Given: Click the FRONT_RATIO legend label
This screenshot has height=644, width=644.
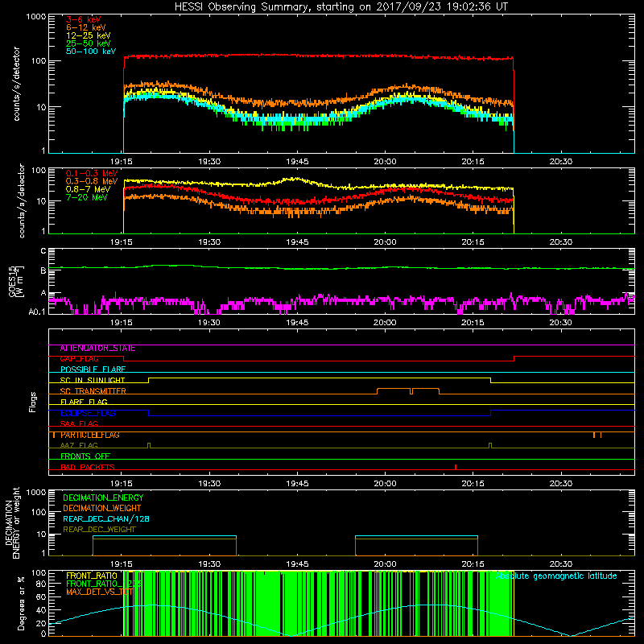Looking at the screenshot, I should pos(92,576).
